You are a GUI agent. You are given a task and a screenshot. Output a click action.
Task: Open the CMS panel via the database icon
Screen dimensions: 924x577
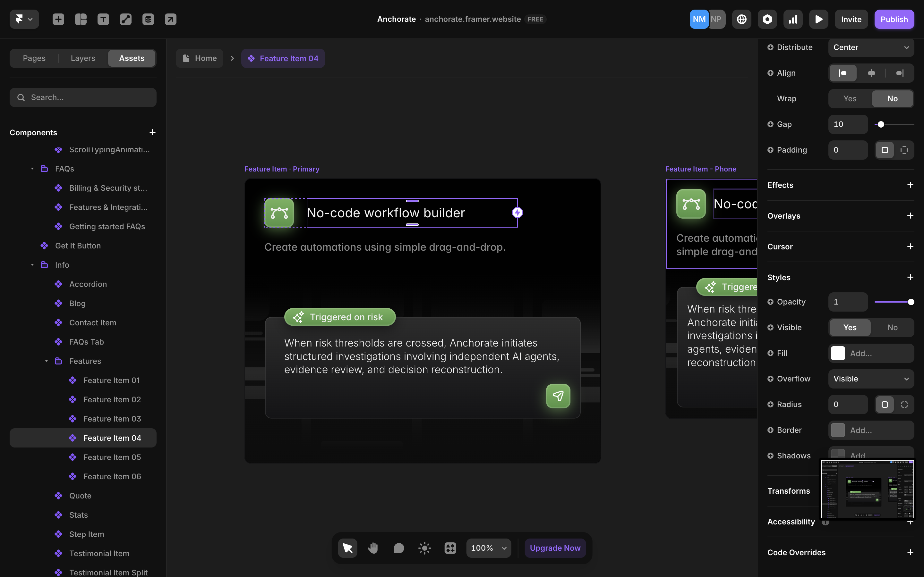(148, 19)
